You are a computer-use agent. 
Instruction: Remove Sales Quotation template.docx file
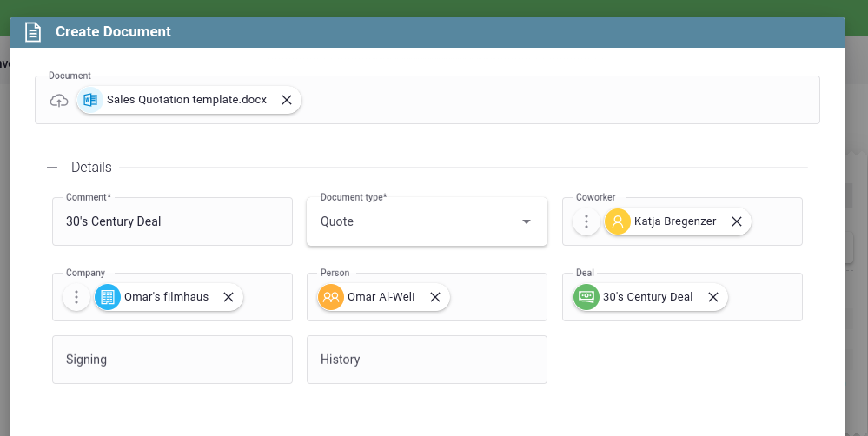287,100
